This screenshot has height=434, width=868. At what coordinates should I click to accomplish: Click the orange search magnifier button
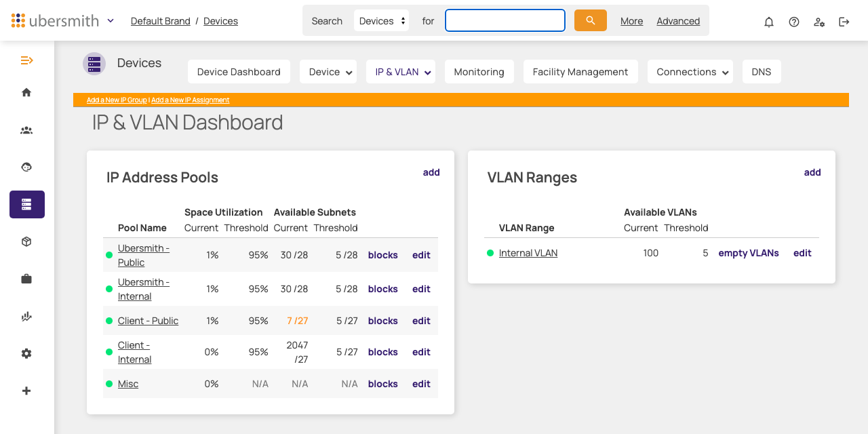point(591,20)
